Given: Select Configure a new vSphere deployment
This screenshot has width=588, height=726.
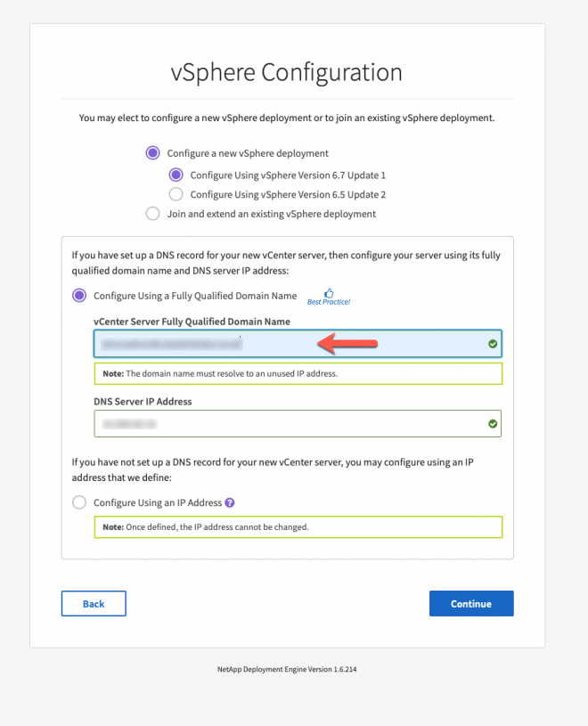Looking at the screenshot, I should pyautogui.click(x=153, y=152).
